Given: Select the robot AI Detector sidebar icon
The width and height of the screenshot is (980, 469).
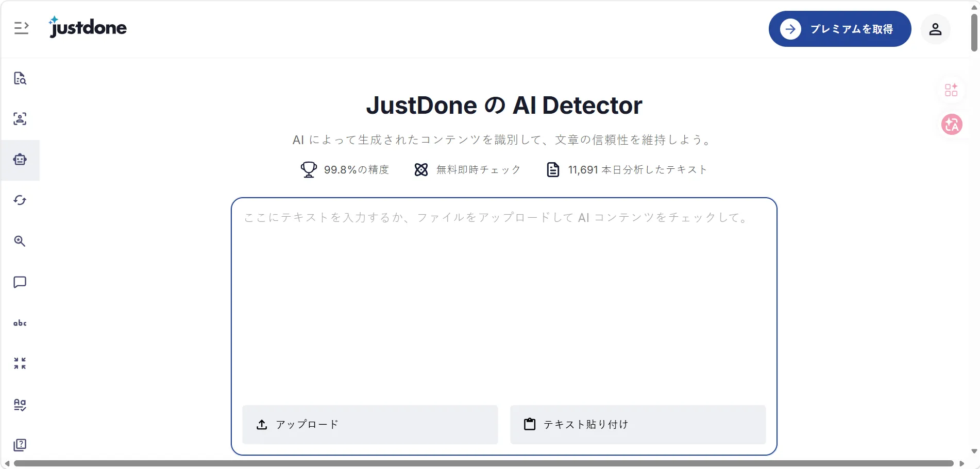Looking at the screenshot, I should [x=20, y=160].
